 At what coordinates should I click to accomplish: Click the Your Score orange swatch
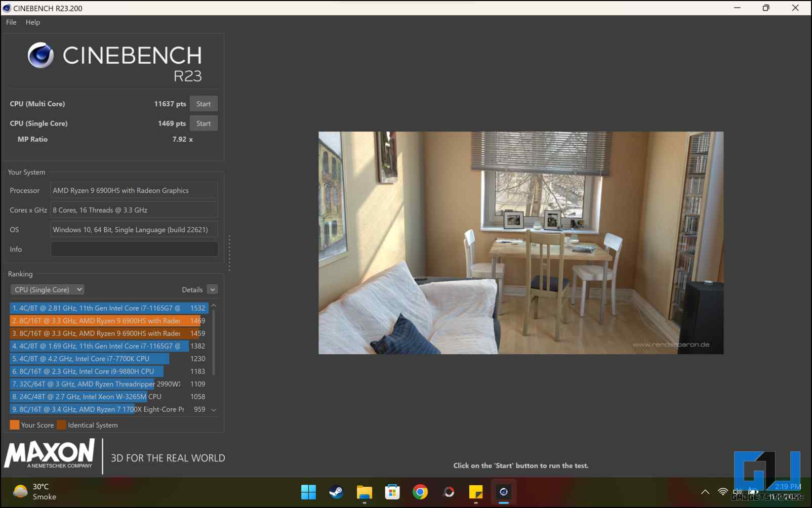[15, 425]
